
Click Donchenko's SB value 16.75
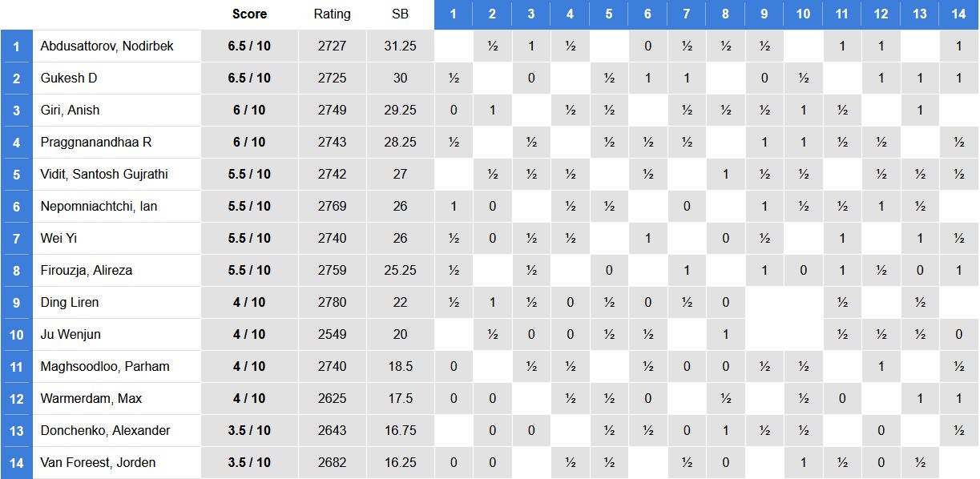(400, 430)
